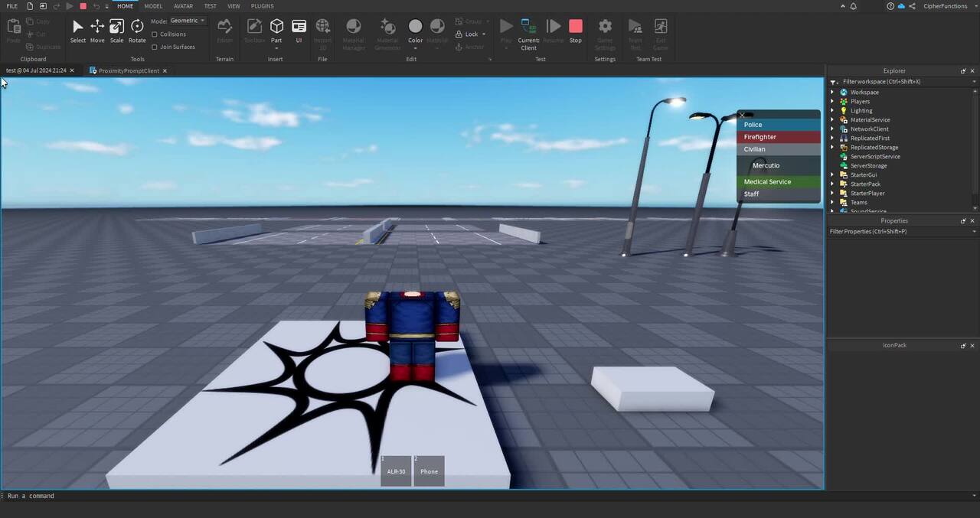This screenshot has width=980, height=518.
Task: Open the Part dropdown arrow
Action: (x=276, y=47)
